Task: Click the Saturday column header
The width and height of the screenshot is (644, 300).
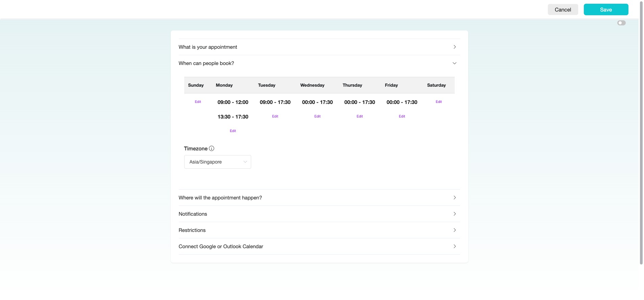Action: (436, 85)
